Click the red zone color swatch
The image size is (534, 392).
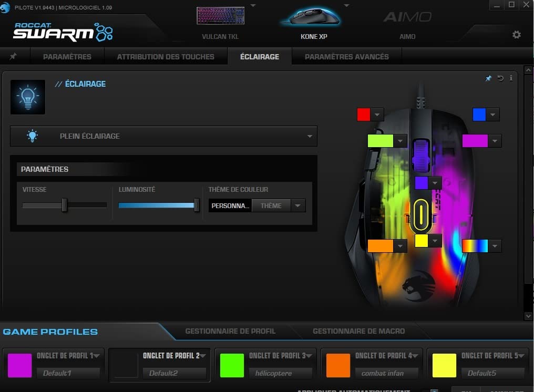(363, 115)
